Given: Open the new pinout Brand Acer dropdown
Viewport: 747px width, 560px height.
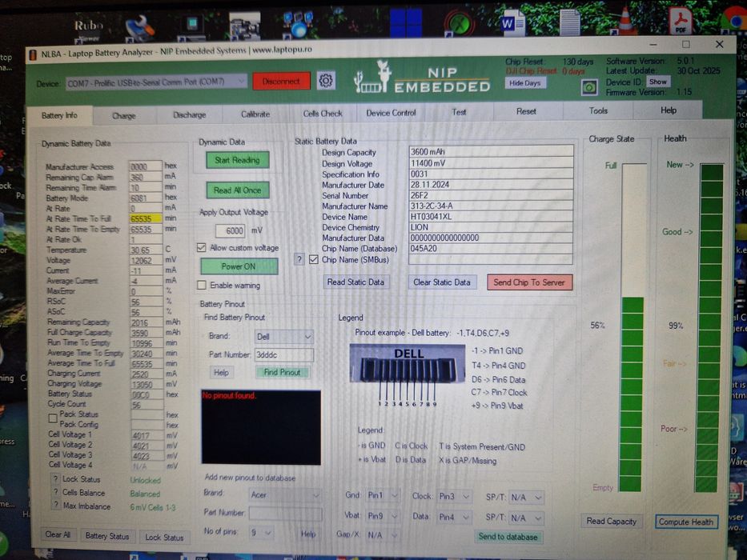Looking at the screenshot, I should coord(285,494).
